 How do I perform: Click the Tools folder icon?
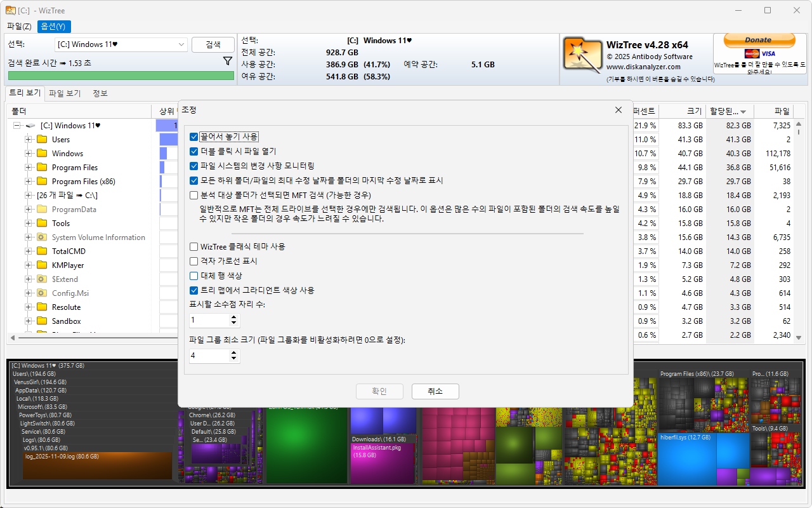(43, 224)
